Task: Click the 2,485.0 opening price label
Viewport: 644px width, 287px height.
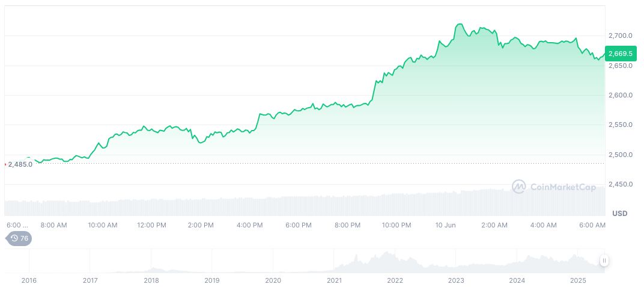Action: [20, 164]
